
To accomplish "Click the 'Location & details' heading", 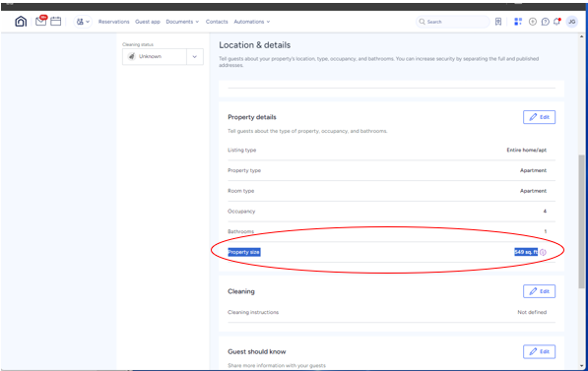I will click(255, 45).
